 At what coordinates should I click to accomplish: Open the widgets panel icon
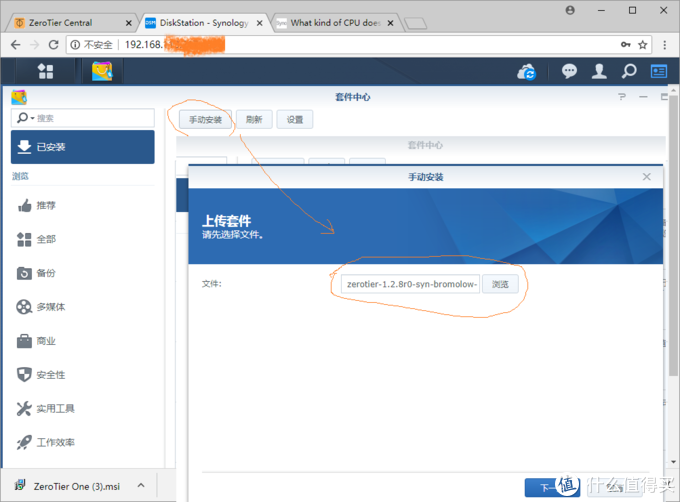[659, 71]
